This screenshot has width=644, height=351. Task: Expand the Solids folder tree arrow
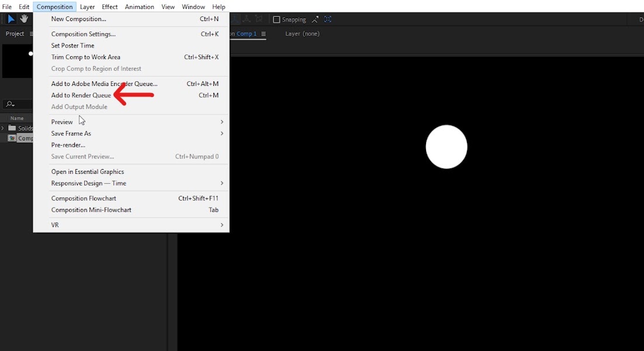[3, 128]
